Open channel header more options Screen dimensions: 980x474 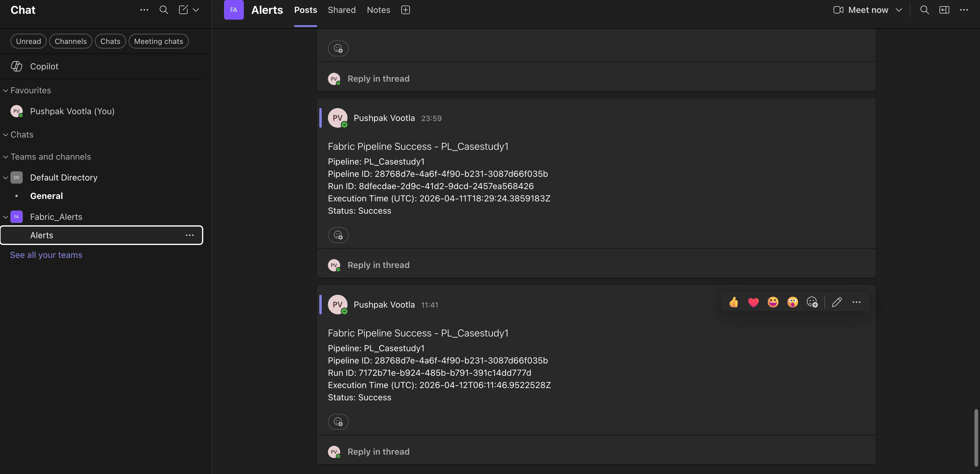pos(964,10)
